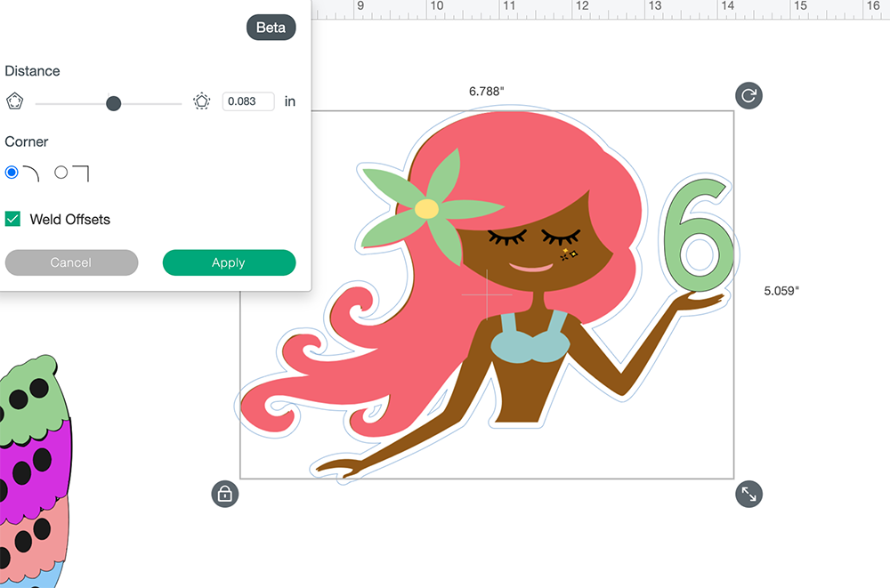The image size is (890, 588).
Task: Click the lock aspect ratio icon
Action: [225, 494]
